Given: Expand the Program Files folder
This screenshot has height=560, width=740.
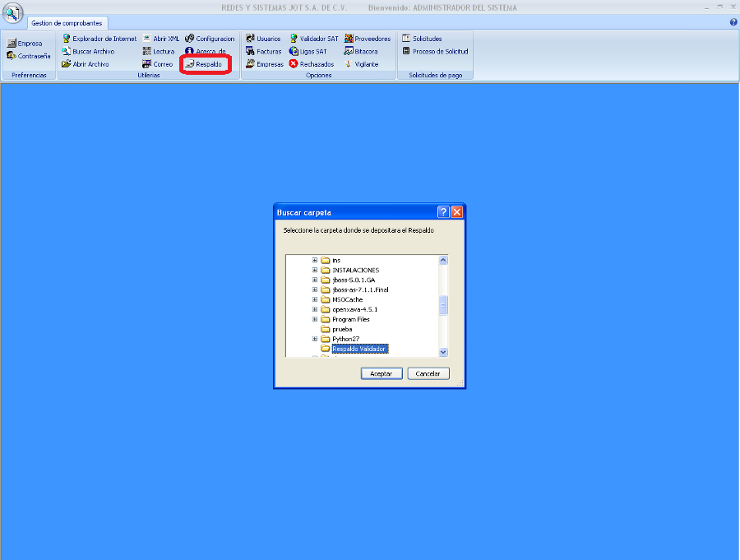Looking at the screenshot, I should click(315, 319).
